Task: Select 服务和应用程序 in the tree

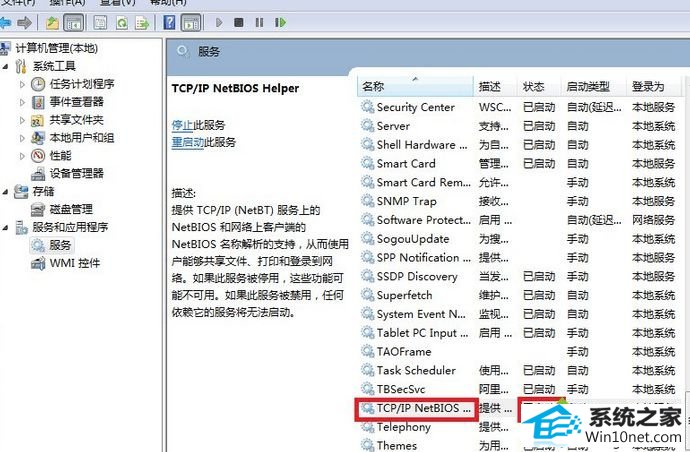Action: (70, 227)
